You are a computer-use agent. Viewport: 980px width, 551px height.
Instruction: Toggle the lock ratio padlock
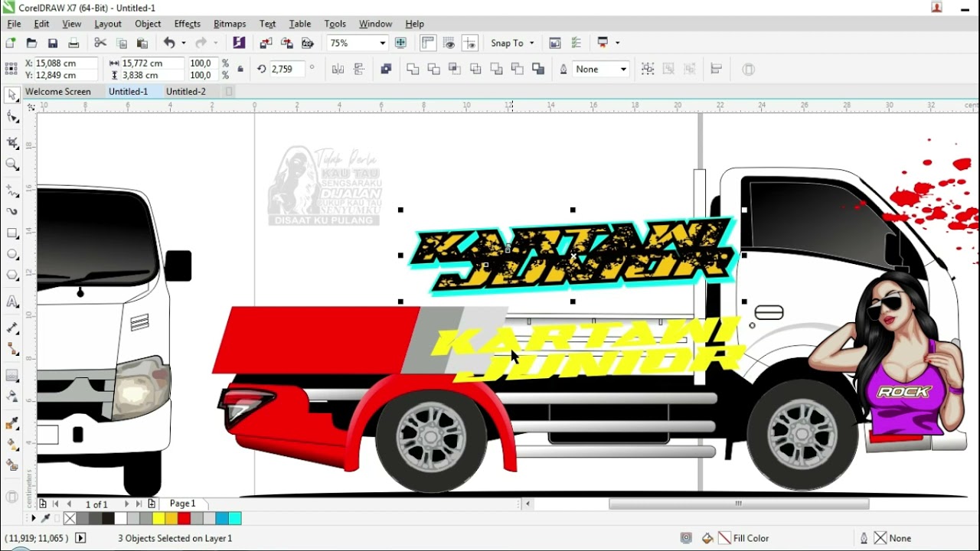240,69
